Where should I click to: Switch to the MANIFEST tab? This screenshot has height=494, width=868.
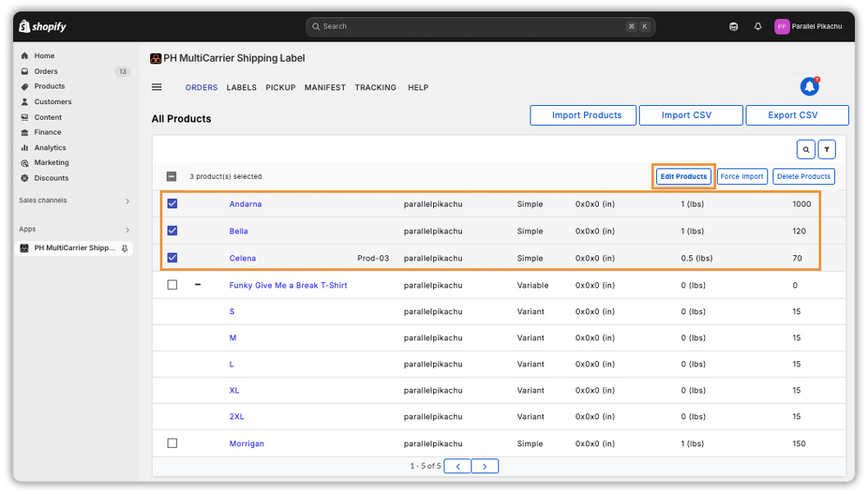(325, 88)
